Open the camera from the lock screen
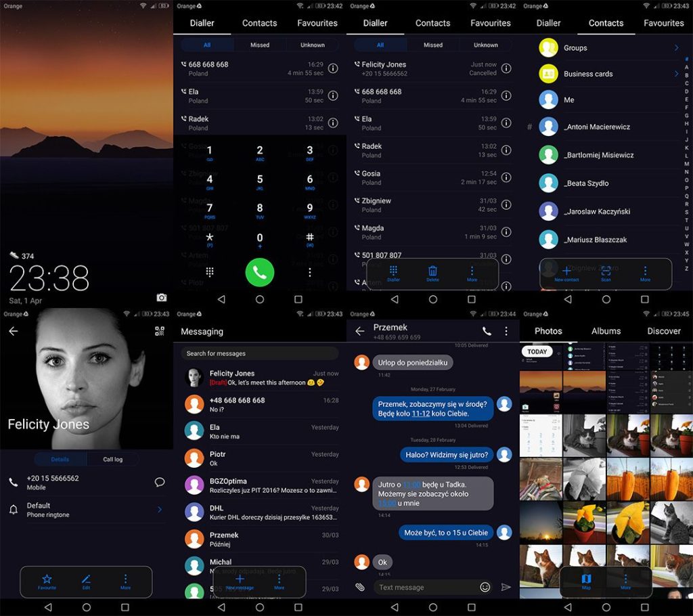Screen dimensions: 693x616 [161, 297]
